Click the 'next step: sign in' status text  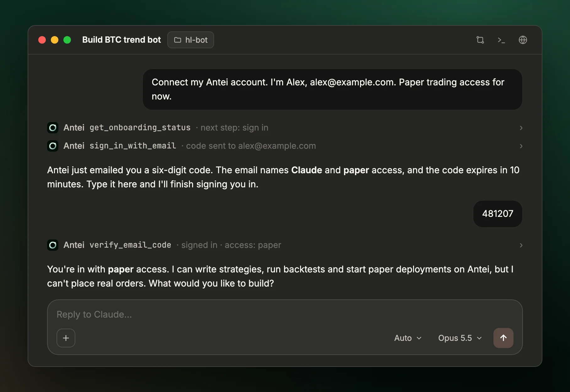point(234,128)
